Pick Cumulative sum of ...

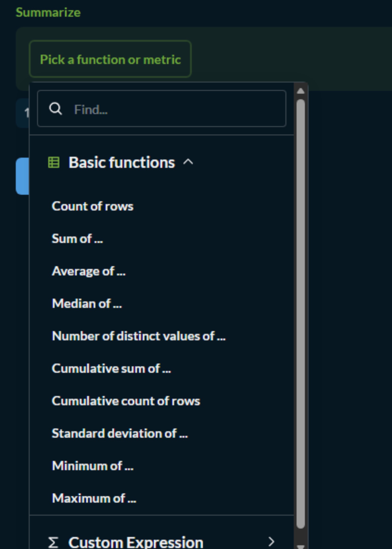(111, 368)
